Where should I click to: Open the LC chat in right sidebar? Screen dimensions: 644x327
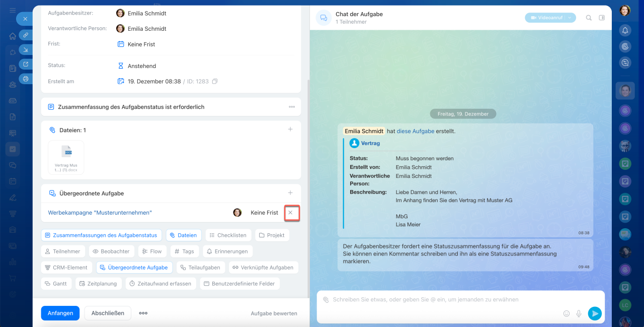(625, 305)
